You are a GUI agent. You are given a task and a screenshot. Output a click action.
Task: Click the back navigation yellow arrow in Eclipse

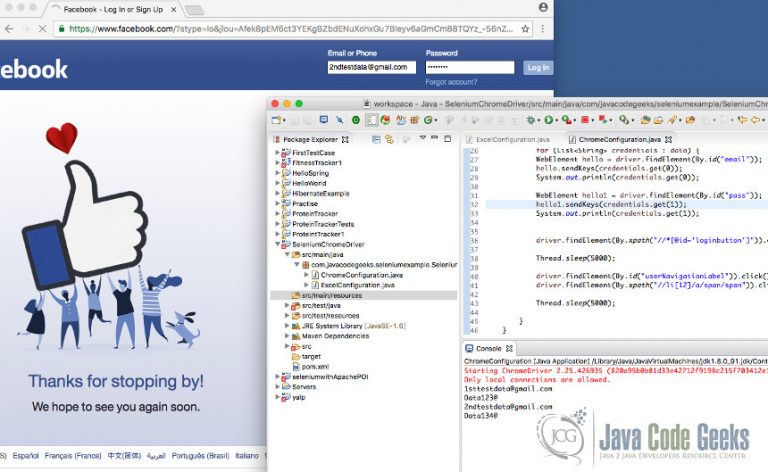(756, 119)
